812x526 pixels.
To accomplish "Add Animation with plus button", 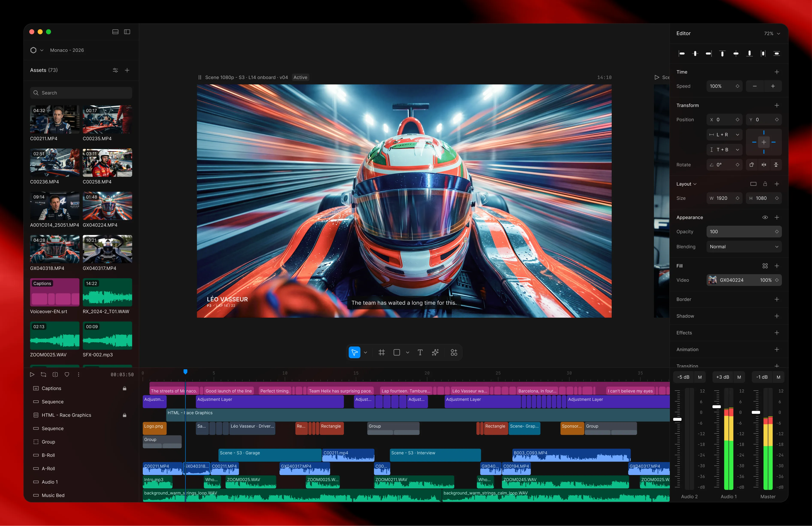I will coord(777,350).
